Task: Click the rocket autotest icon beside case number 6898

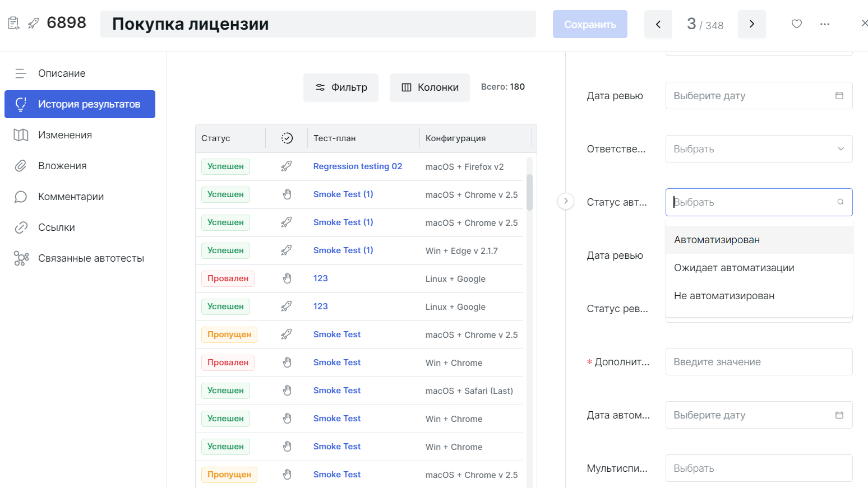Action: point(32,23)
